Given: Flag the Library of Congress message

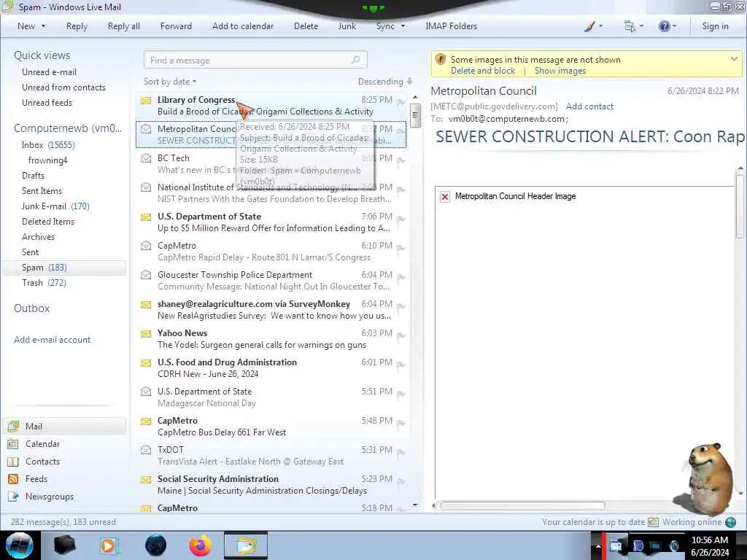Looking at the screenshot, I should (400, 102).
